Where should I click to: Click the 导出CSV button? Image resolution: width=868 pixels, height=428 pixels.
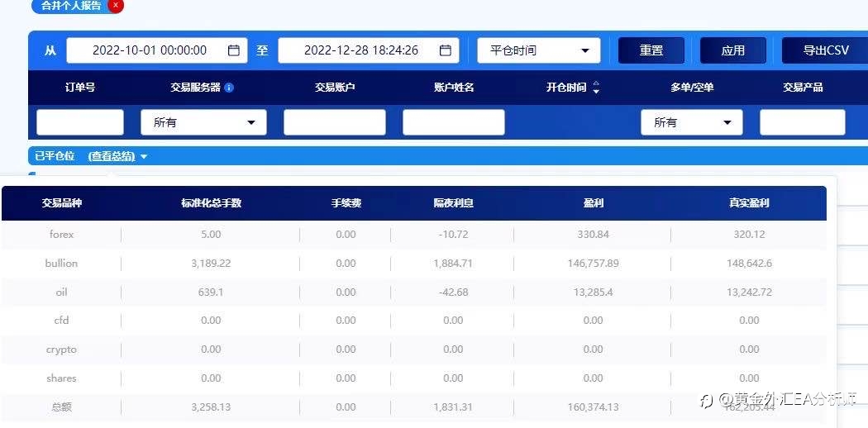pyautogui.click(x=825, y=50)
